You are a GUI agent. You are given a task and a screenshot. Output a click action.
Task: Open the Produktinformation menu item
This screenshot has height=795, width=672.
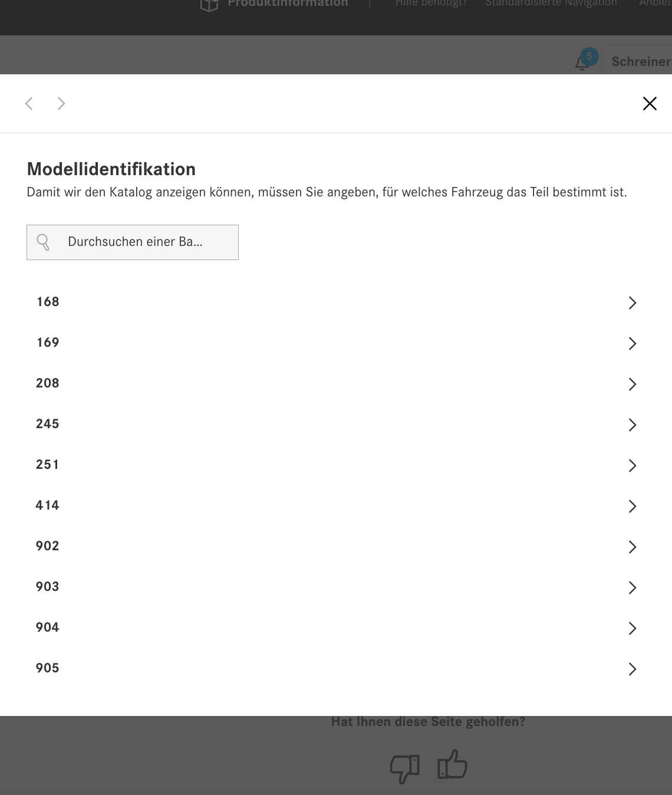coord(288,4)
